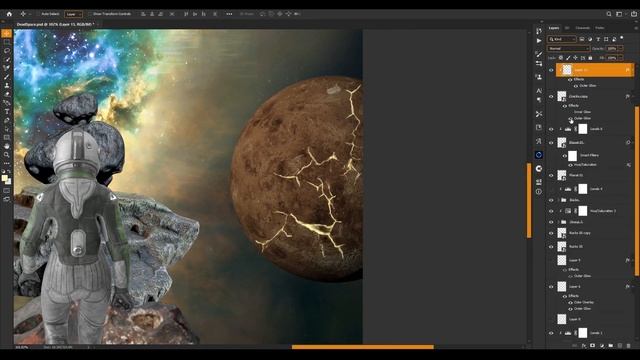Click the add layer mask icon
Screen dimensions: 640x360
pyautogui.click(x=593, y=346)
